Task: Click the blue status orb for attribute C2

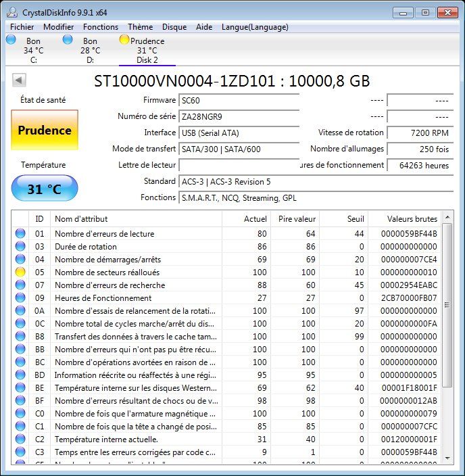Action: (20, 439)
